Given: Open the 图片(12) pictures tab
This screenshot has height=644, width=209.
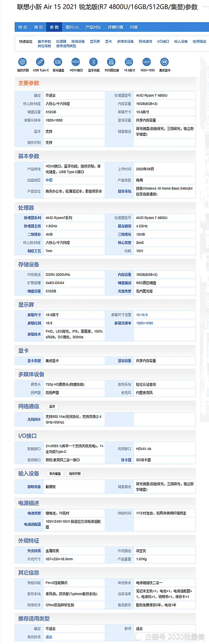Looking at the screenshot, I should click(x=72, y=27).
